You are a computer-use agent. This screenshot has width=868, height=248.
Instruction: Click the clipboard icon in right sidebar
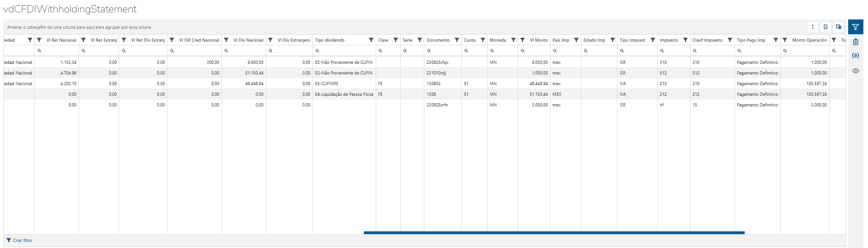[x=856, y=42]
